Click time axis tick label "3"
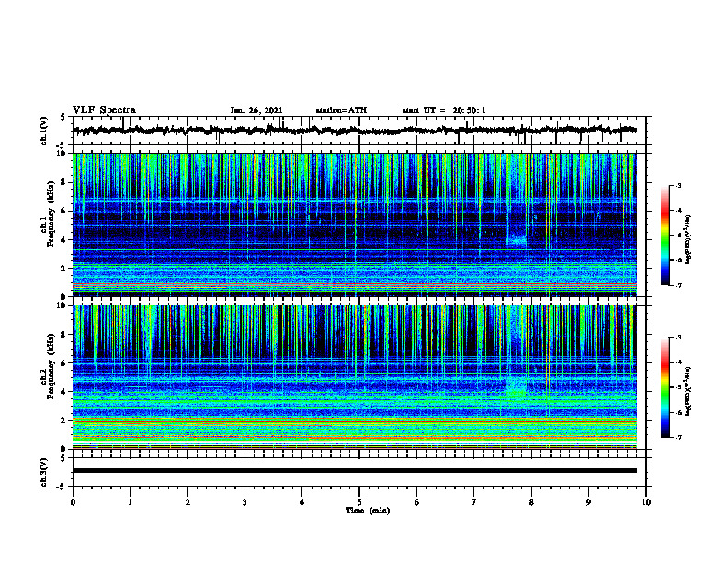728x563 pixels. point(245,502)
